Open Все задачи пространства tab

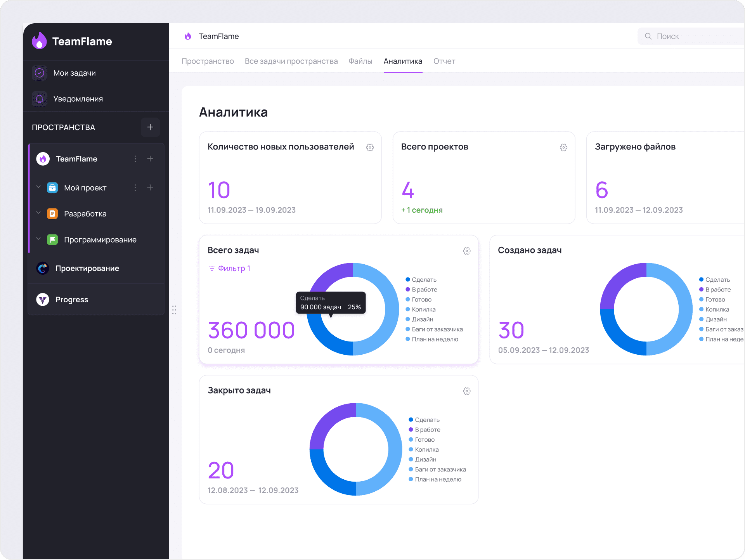coord(291,61)
